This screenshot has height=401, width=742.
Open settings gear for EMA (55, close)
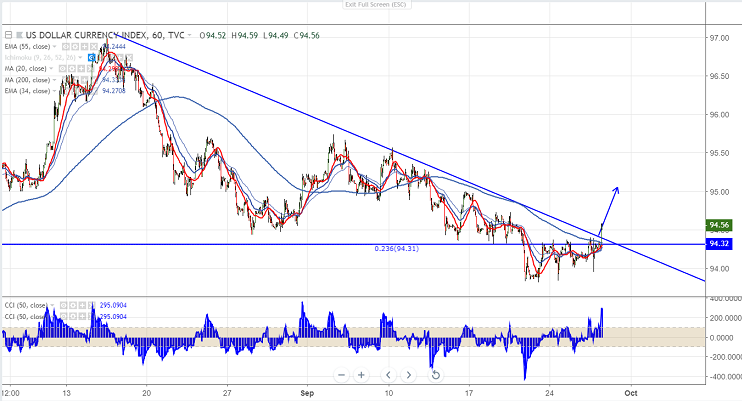coord(75,46)
